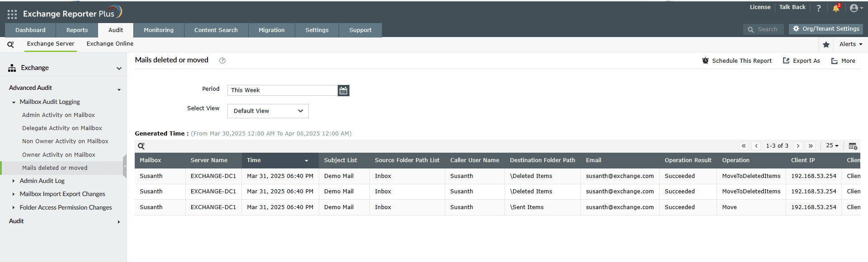Open the Support tab
This screenshot has width=868, height=262.
point(360,30)
